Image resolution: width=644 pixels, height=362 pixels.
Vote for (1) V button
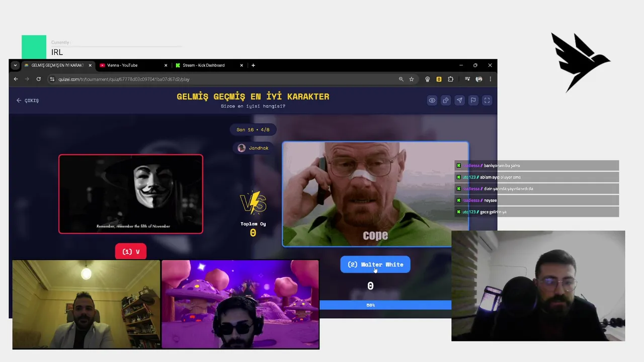click(131, 252)
